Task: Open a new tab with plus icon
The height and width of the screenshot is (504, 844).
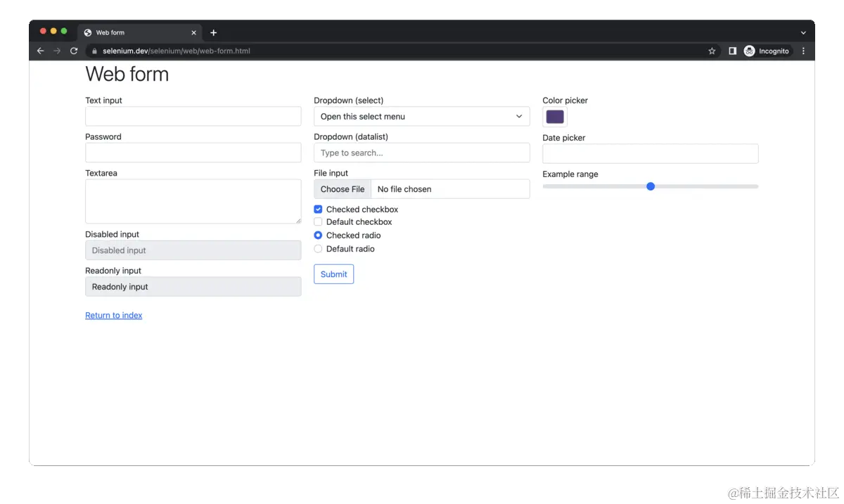Action: tap(213, 32)
